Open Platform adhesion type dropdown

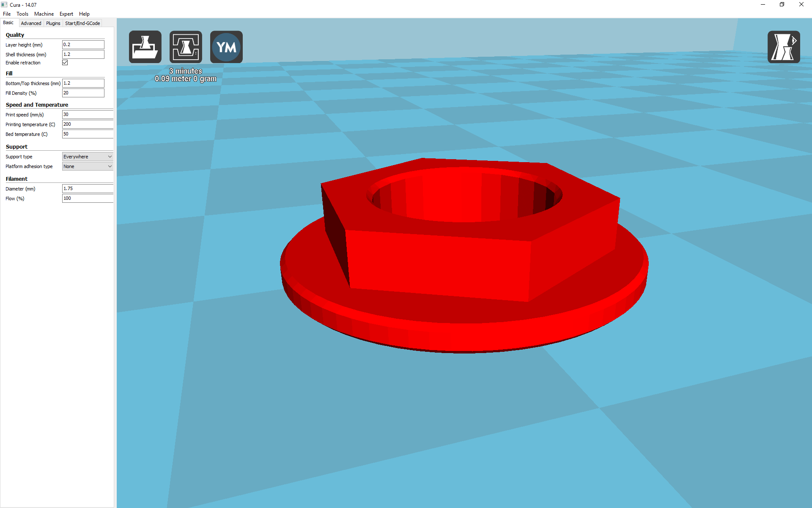87,166
